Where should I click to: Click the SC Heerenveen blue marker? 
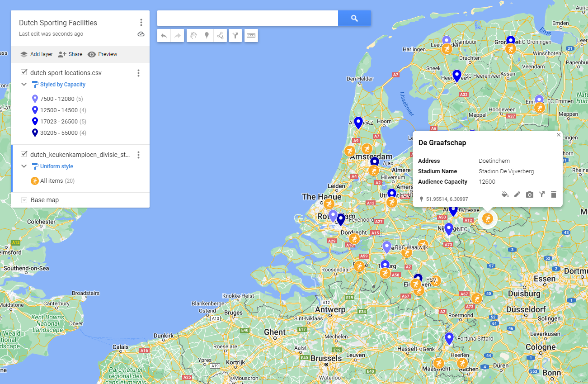tap(457, 76)
